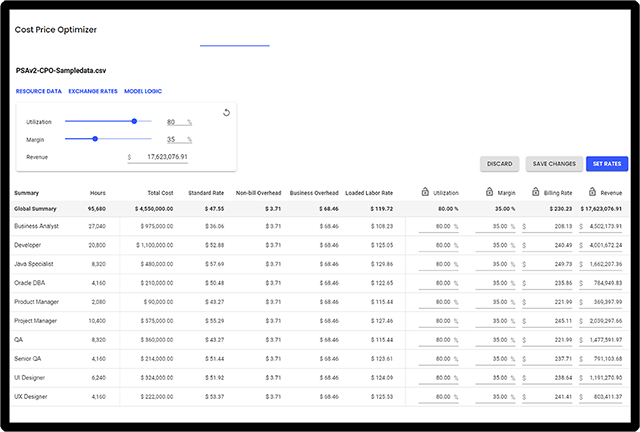Click the SET RATES button
The width and height of the screenshot is (640, 432).
(x=607, y=164)
